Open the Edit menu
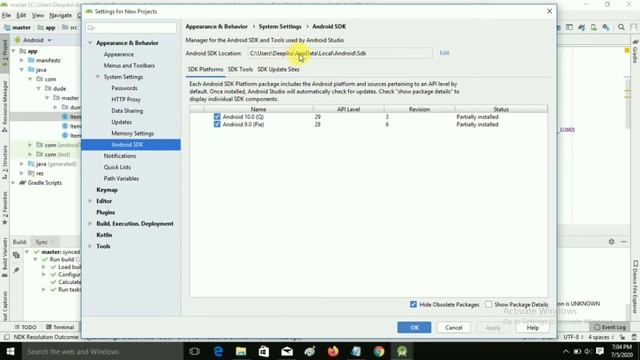 [x=21, y=15]
